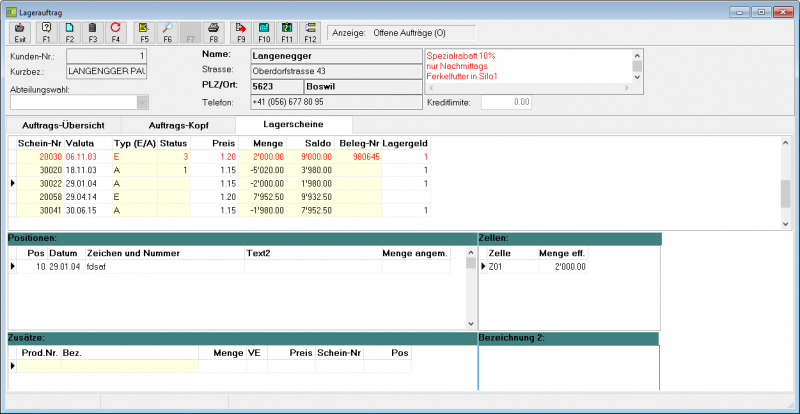Click the F8 printer icon
The height and width of the screenshot is (414, 800).
214,32
